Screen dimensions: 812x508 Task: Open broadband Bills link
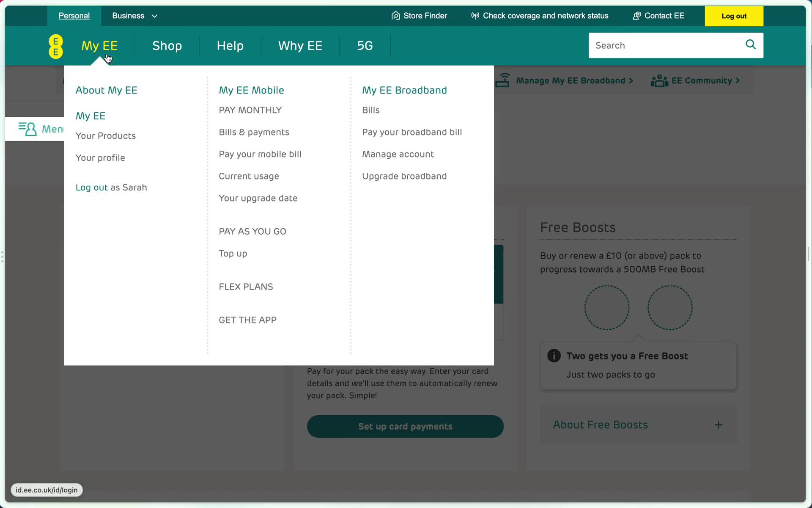(x=371, y=110)
